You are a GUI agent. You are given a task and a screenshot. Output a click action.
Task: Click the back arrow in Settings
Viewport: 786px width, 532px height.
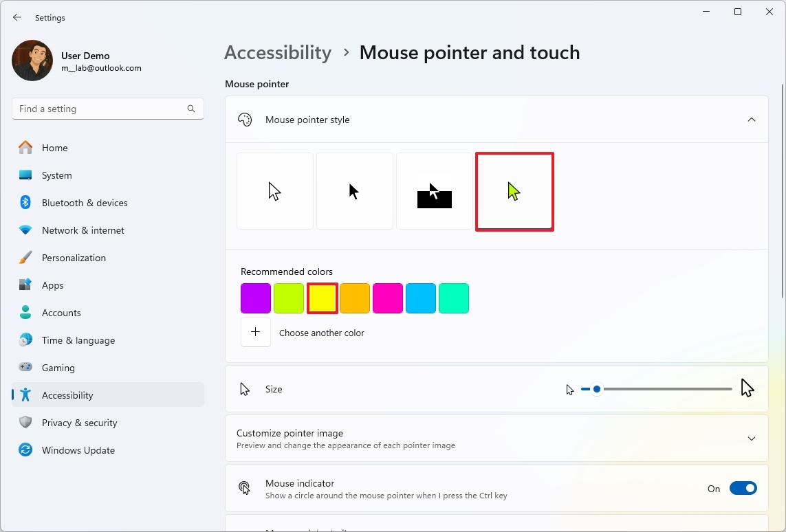[x=17, y=18]
